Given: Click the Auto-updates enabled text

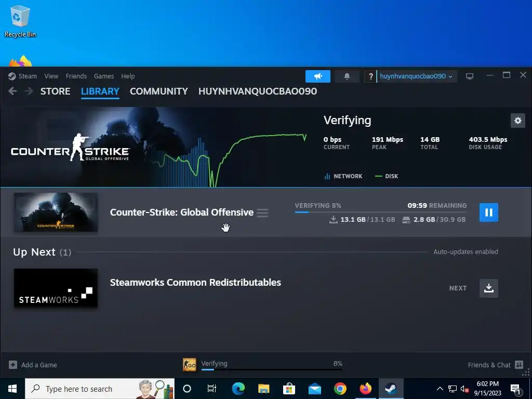Looking at the screenshot, I should point(465,252).
